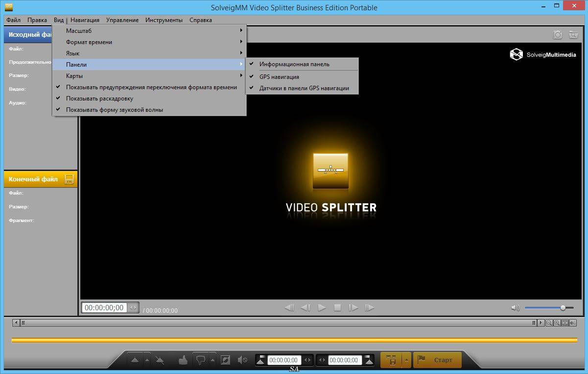This screenshot has height=374, width=588.
Task: Open the Справка menu
Action: pyautogui.click(x=201, y=20)
